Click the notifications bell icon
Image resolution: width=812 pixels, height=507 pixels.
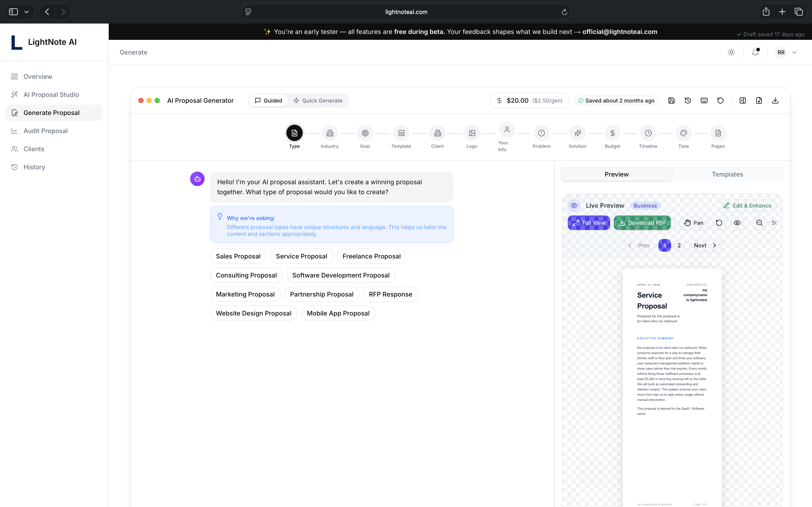click(755, 52)
